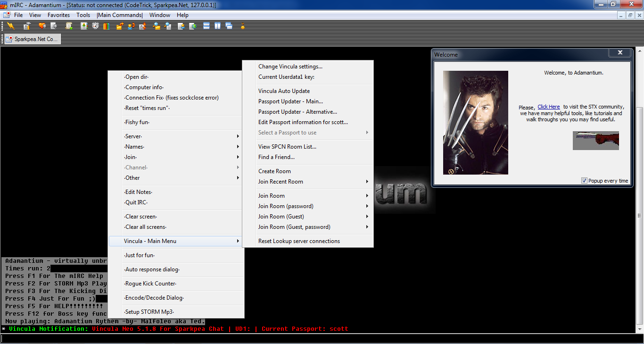The height and width of the screenshot is (344, 644).
Task: Expand Join Room (Guest, password) submenu
Action: [x=308, y=227]
